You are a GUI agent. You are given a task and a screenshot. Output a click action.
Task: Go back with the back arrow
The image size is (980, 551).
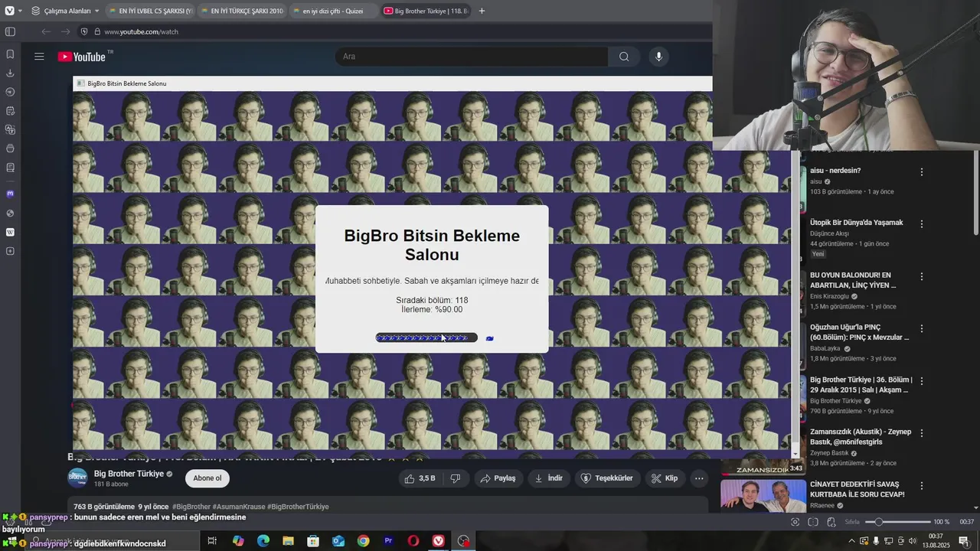coord(46,31)
